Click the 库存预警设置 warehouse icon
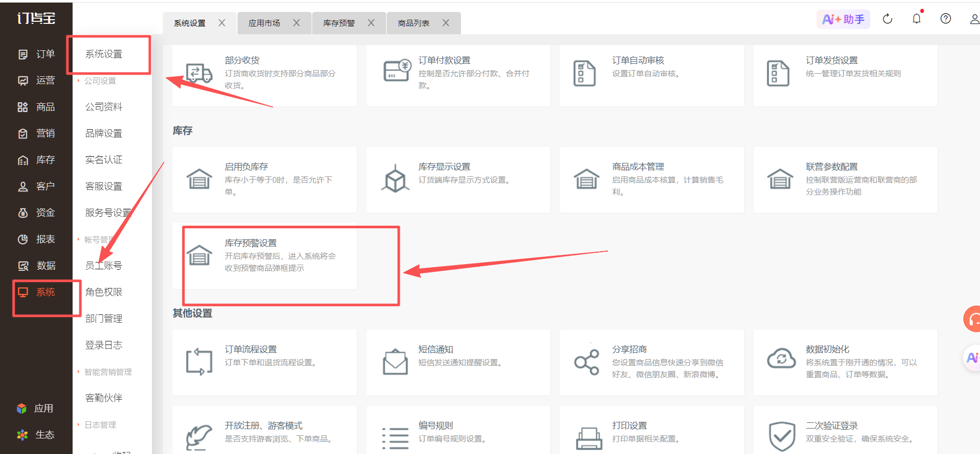Screen dimensions: 980x454 pos(199,255)
